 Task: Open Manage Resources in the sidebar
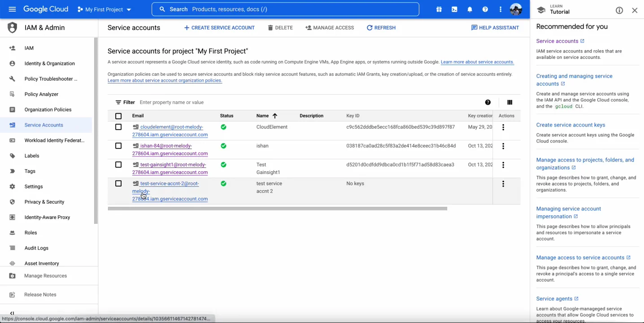click(46, 276)
